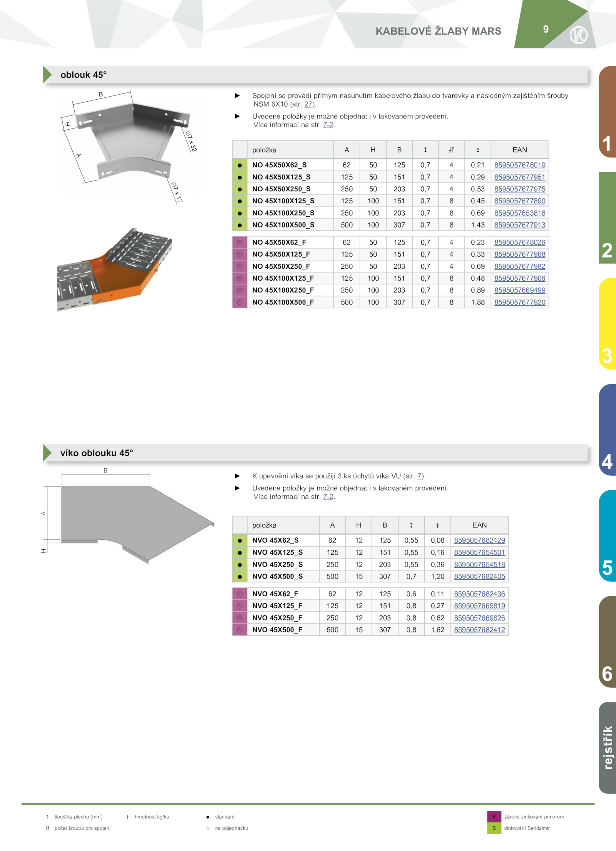Open EAN link 8595057682412

[x=479, y=630]
